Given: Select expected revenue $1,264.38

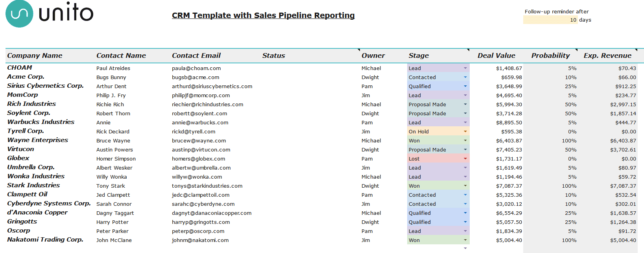Looking at the screenshot, I should click(623, 222).
